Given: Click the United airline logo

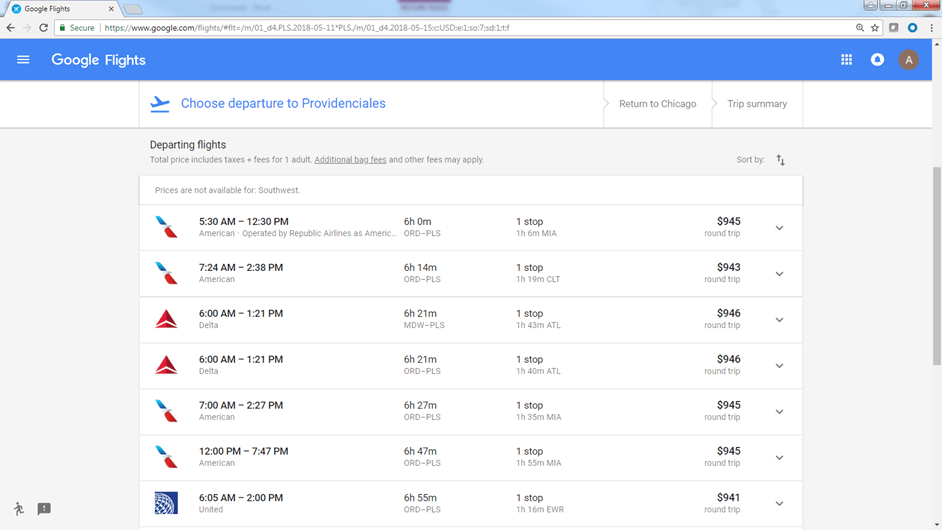Looking at the screenshot, I should pyautogui.click(x=166, y=503).
